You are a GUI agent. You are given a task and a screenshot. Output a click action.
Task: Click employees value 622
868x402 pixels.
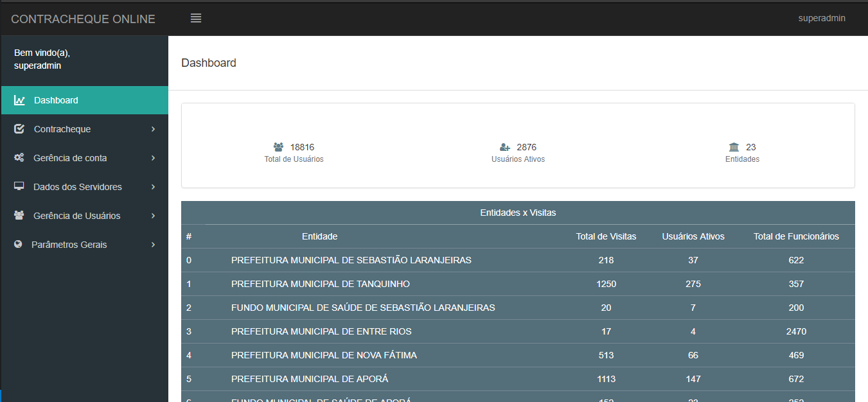(x=796, y=260)
